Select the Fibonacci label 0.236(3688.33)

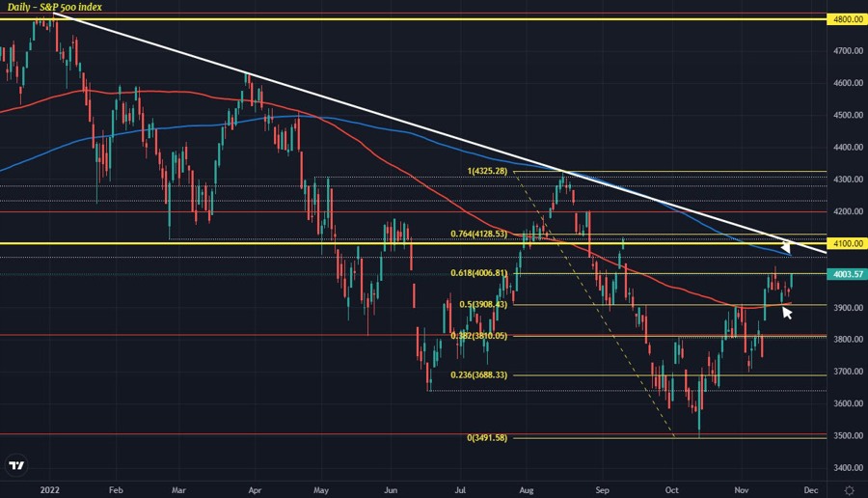click(478, 375)
